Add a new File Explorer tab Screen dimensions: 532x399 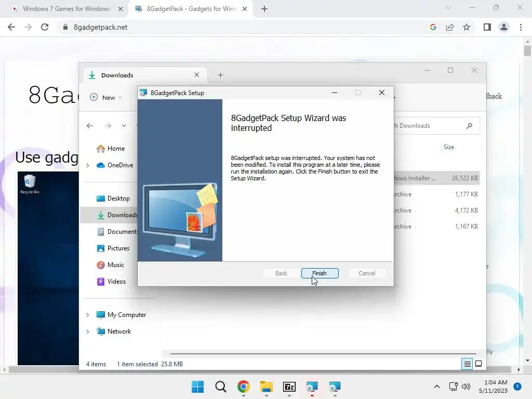tap(220, 75)
